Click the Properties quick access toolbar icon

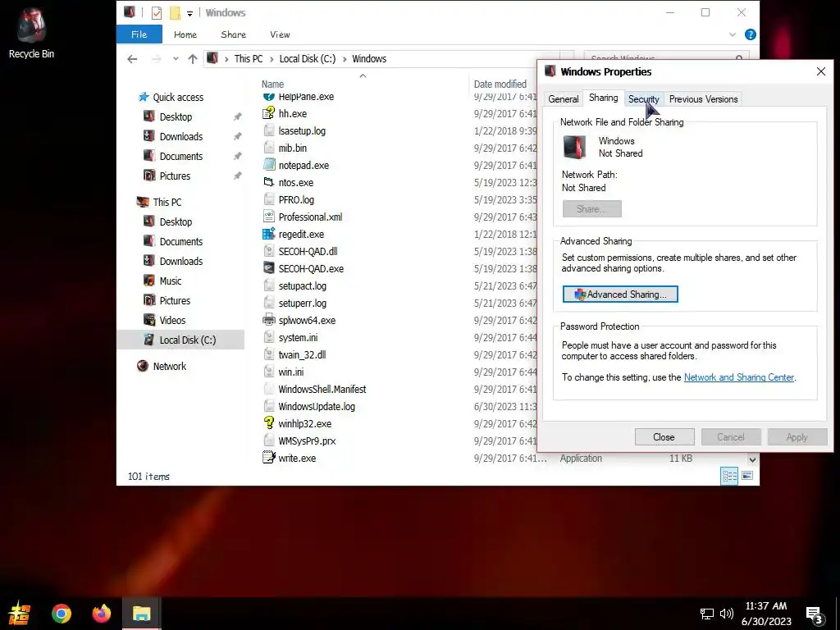click(x=157, y=13)
